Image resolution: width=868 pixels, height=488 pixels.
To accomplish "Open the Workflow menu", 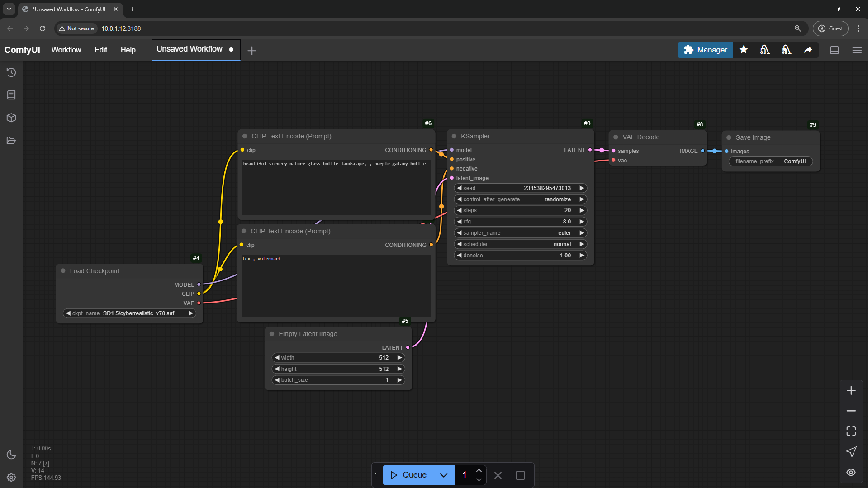I will tap(66, 50).
